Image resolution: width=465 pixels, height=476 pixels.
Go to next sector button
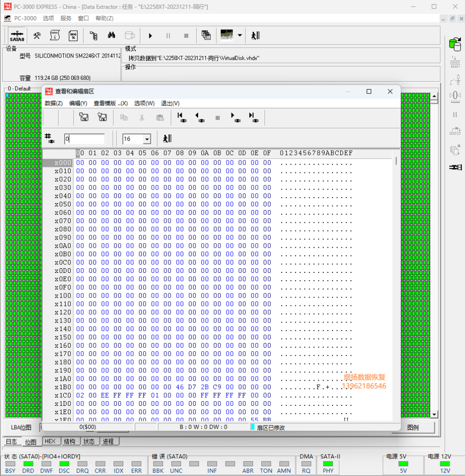tap(235, 118)
